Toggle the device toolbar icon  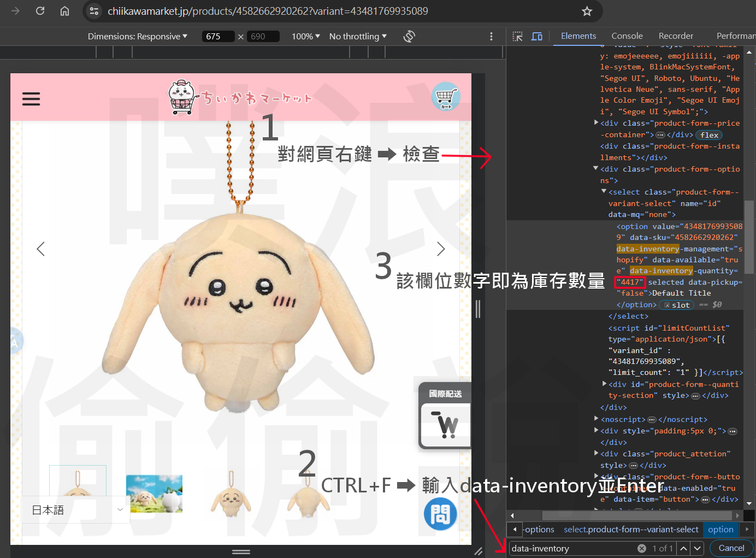537,36
